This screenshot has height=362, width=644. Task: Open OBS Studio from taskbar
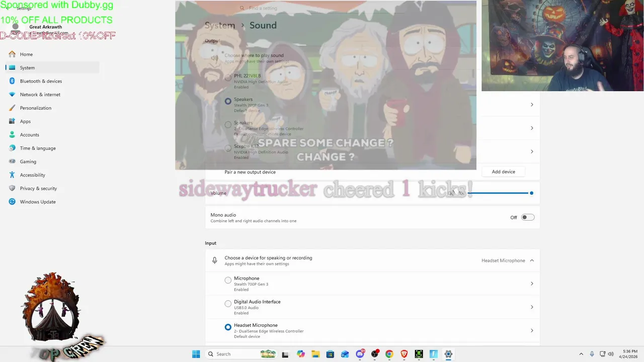[374, 354]
